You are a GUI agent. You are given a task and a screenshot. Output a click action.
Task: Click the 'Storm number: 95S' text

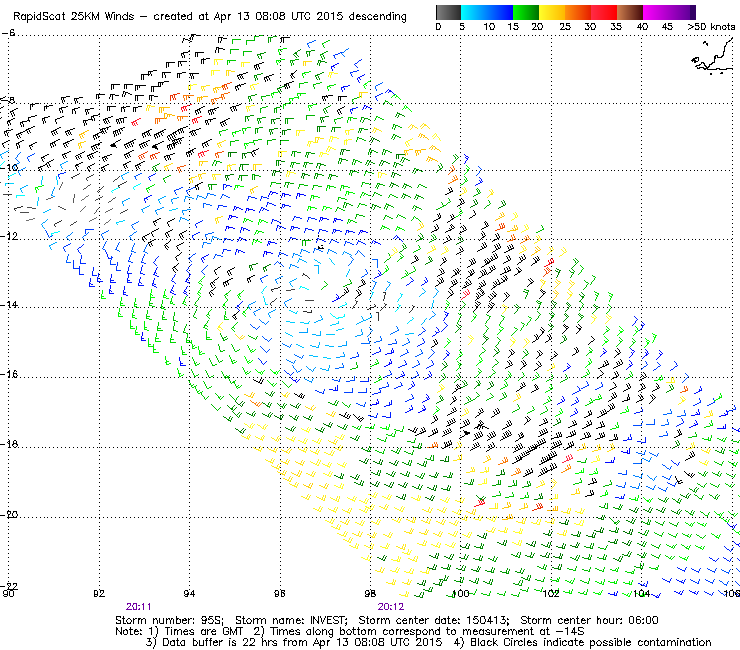(169, 620)
